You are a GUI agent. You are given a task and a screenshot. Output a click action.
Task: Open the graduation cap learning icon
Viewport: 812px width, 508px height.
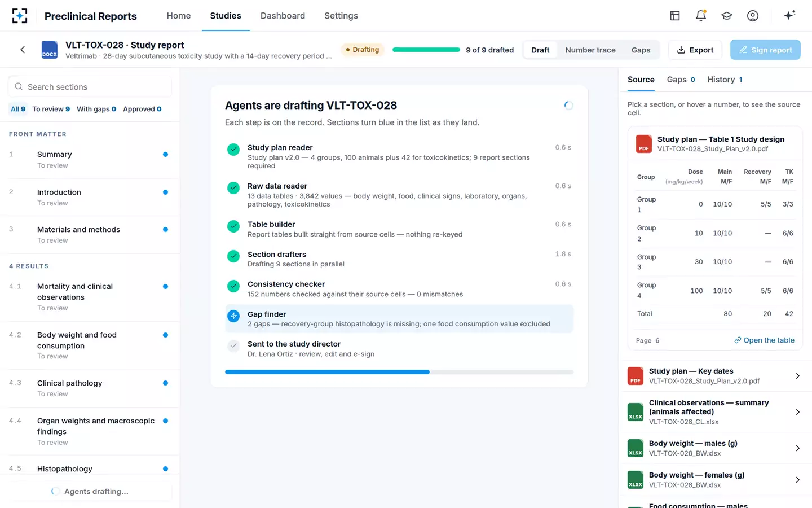[727, 16]
